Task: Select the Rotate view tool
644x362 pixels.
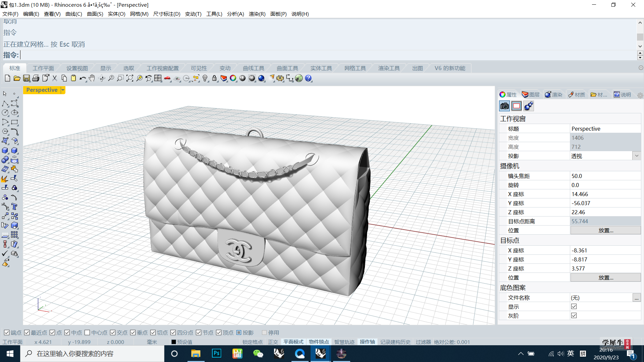Action: [x=102, y=78]
